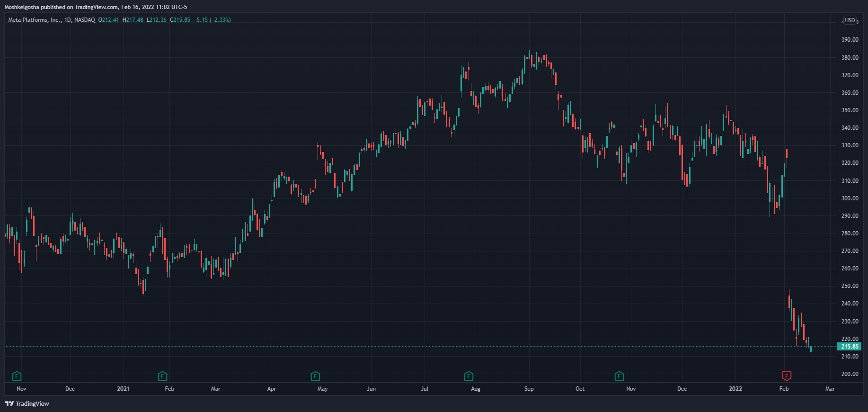Click the Jul label on time axis
The width and height of the screenshot is (868, 412).
(425, 389)
